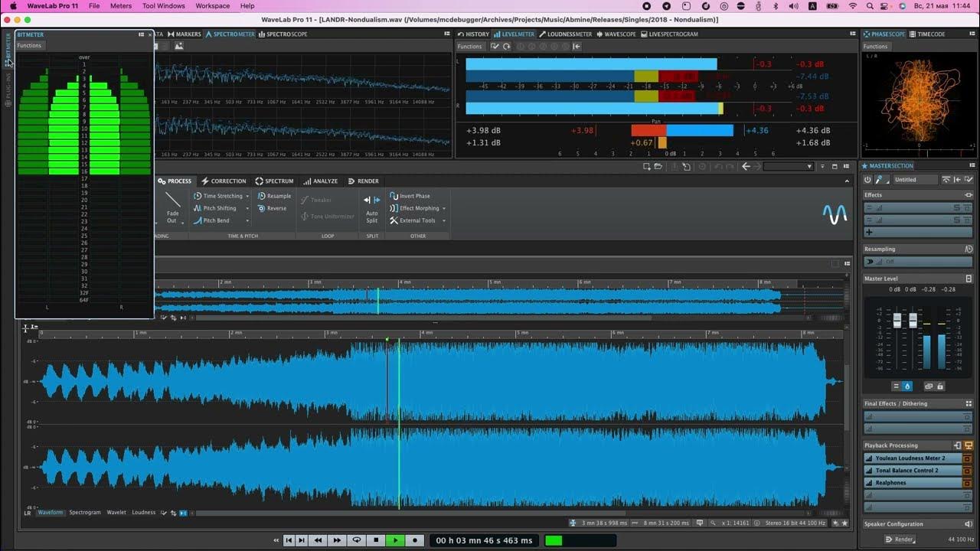Toggle Realphones plugin bypass
The image size is (980, 551).
tap(969, 483)
